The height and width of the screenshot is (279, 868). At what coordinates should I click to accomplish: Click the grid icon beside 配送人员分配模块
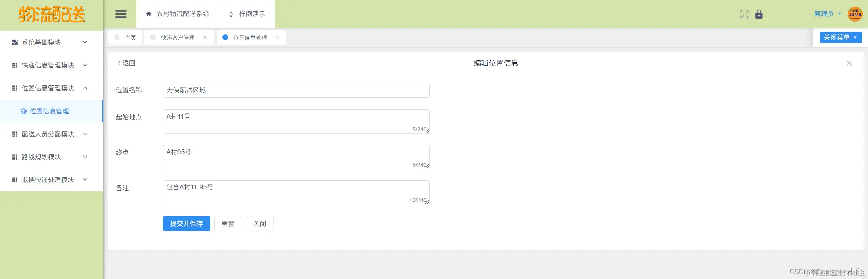point(15,134)
